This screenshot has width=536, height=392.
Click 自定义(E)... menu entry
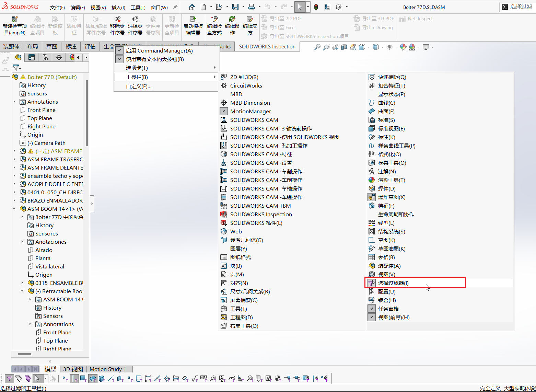coord(139,86)
